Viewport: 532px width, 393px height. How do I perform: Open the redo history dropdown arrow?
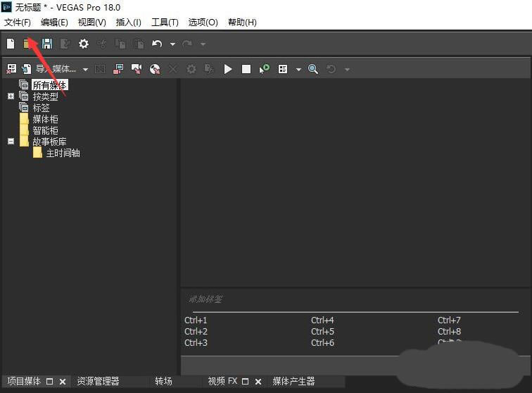click(203, 44)
